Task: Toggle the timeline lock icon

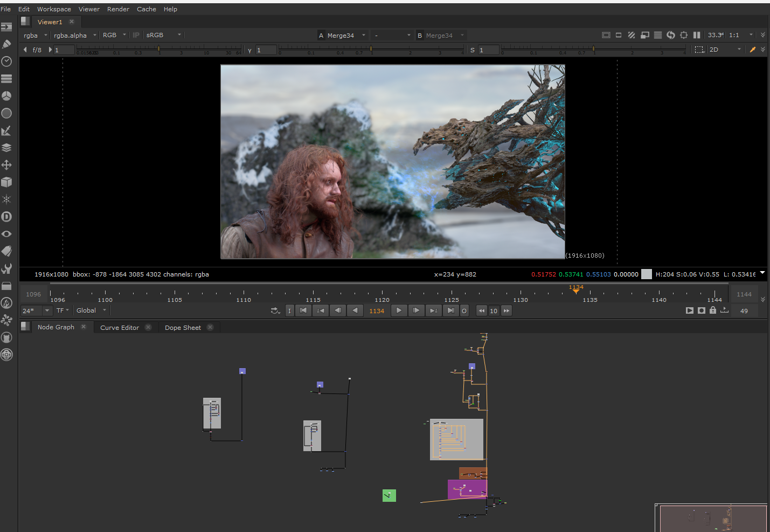Action: coord(713,310)
